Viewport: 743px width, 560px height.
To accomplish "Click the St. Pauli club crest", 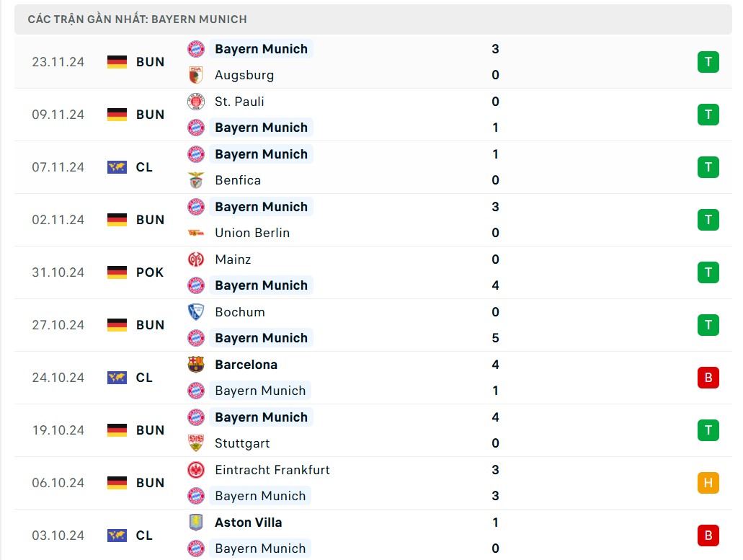I will (x=196, y=102).
